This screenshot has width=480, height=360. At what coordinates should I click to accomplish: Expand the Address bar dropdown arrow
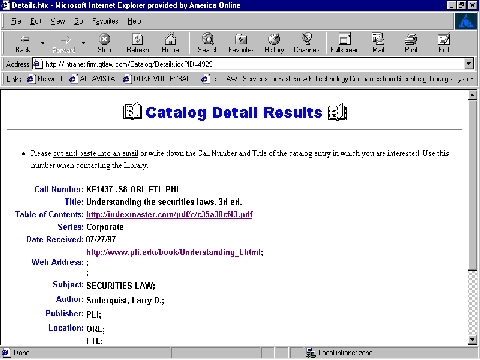pos(469,64)
